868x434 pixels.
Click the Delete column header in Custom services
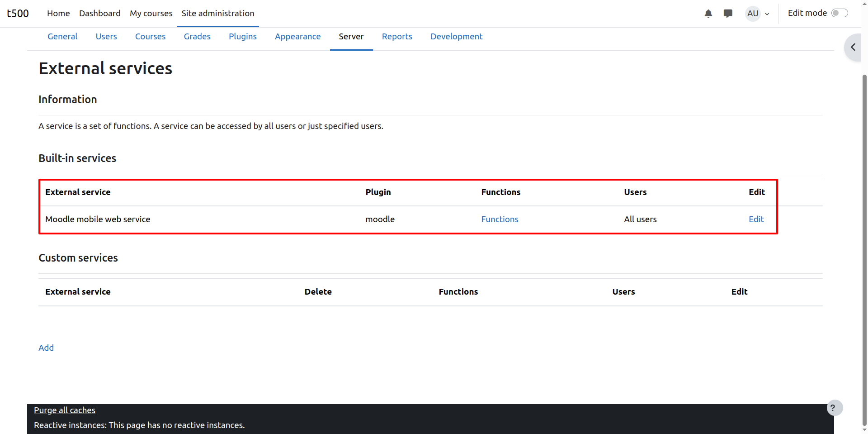pos(318,292)
